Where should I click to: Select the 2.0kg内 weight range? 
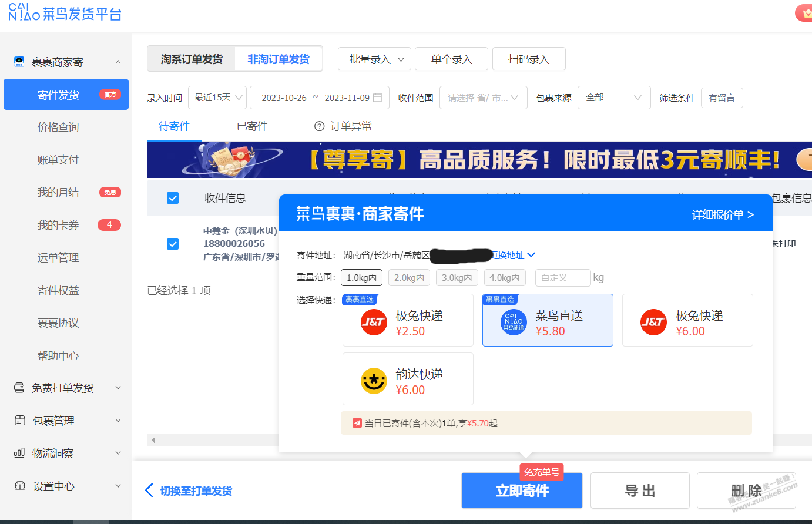409,278
